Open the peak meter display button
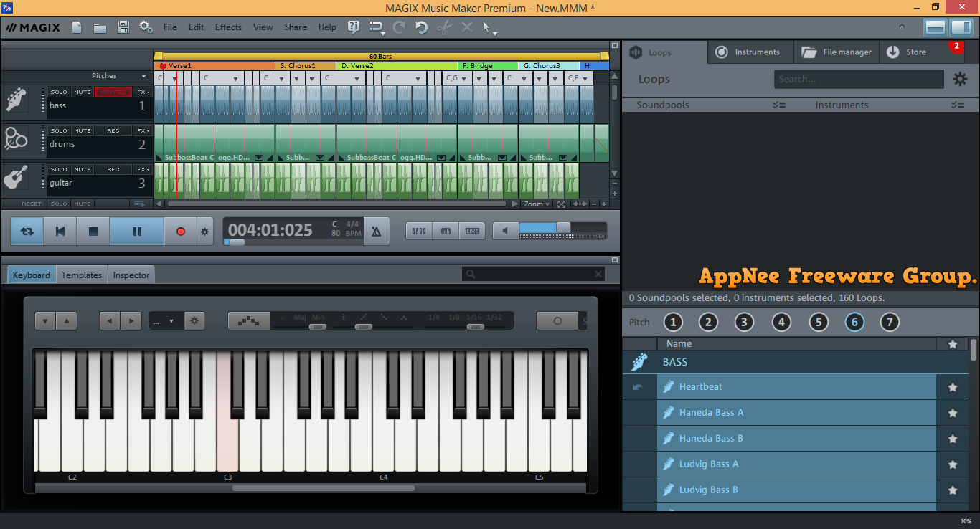980x529 pixels. [446, 231]
